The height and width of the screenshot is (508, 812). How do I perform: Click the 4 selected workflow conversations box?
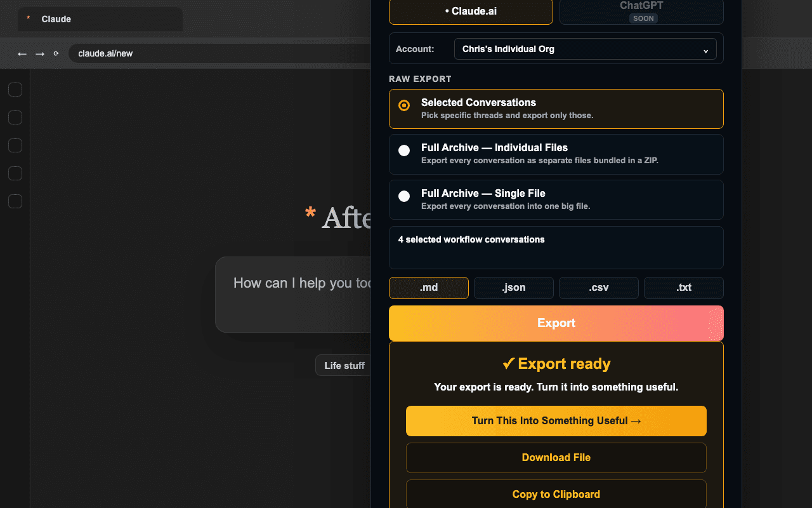[556, 248]
